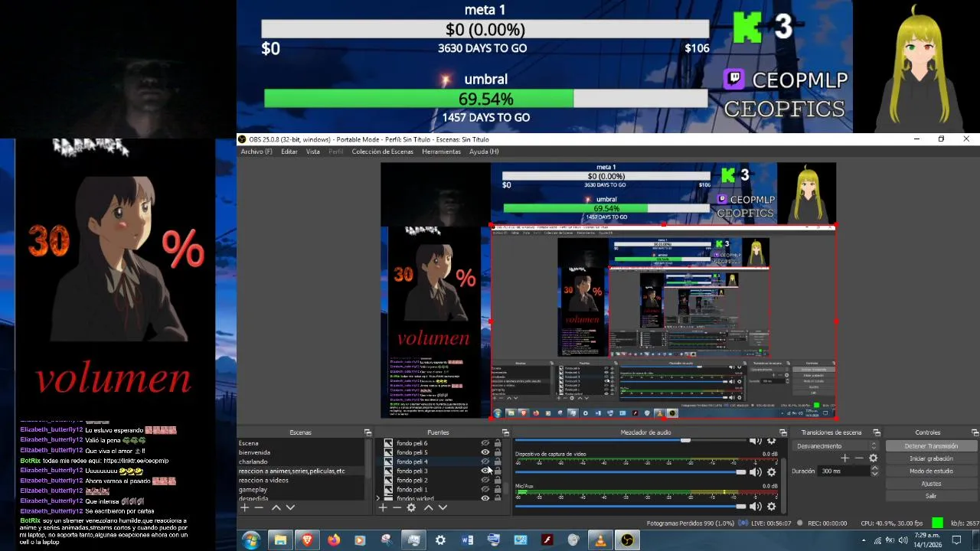980x551 pixels.
Task: Add a new source in Fuentes panel
Action: (382, 507)
